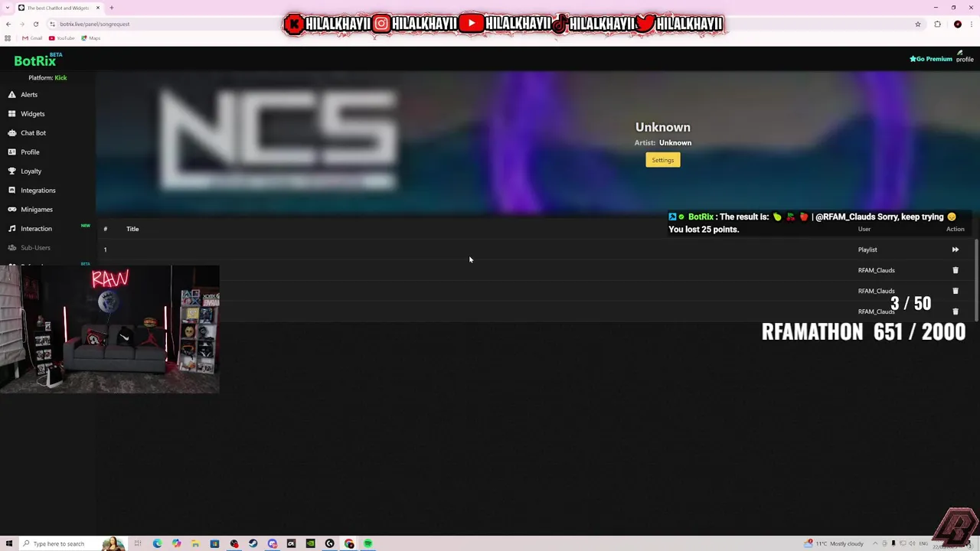This screenshot has width=980, height=551.
Task: Open a new browser tab
Action: pyautogui.click(x=111, y=8)
